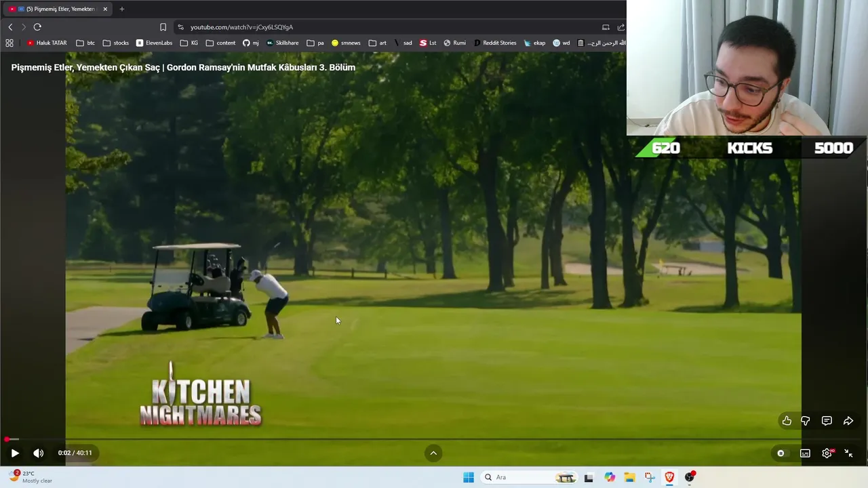Viewport: 868px width, 488px height.
Task: Open Task View on the taskbar
Action: pyautogui.click(x=589, y=477)
